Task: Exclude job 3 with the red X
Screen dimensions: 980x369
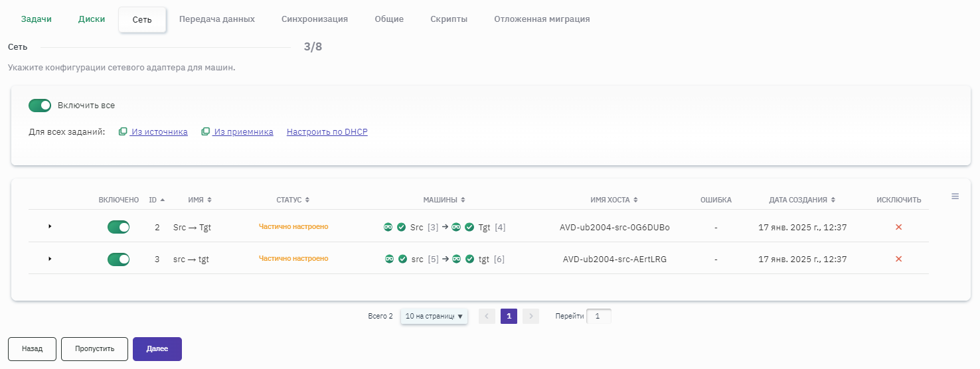Action: click(x=898, y=259)
